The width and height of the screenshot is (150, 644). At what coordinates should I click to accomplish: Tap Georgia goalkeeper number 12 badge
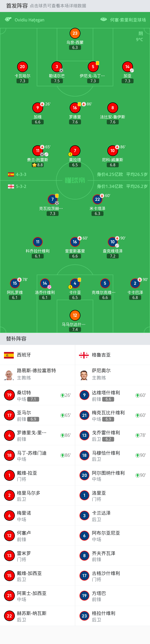click(75, 315)
